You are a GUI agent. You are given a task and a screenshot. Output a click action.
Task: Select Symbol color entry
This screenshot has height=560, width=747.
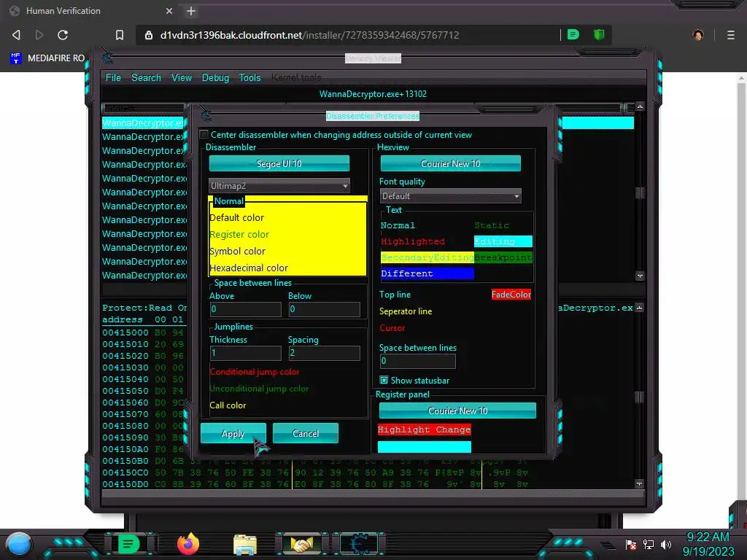tap(238, 251)
